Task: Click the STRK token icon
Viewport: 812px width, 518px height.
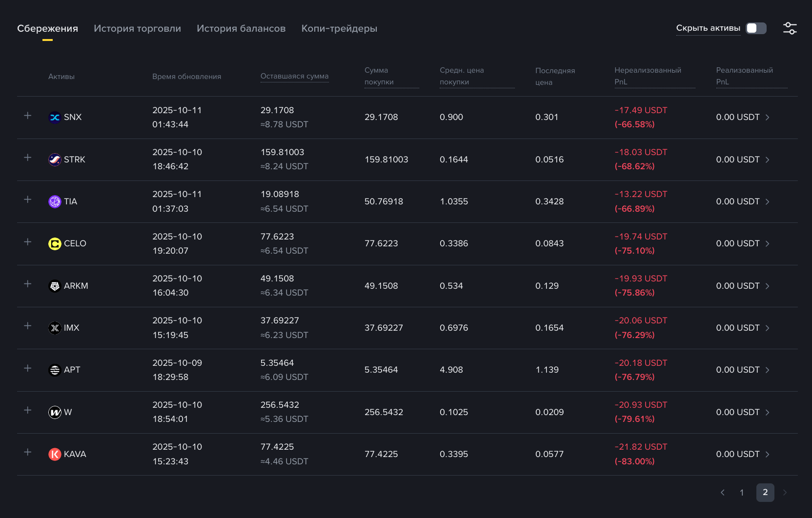Action: point(55,159)
